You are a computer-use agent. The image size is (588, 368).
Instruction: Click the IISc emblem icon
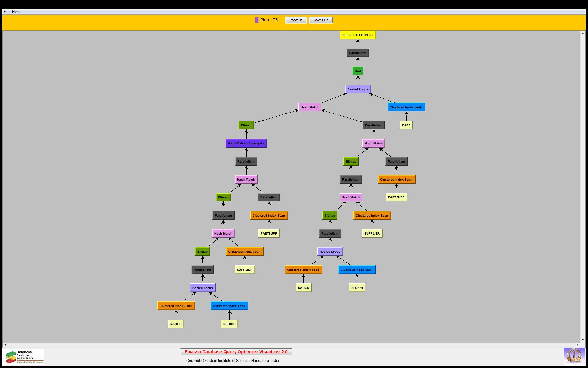[x=574, y=356]
